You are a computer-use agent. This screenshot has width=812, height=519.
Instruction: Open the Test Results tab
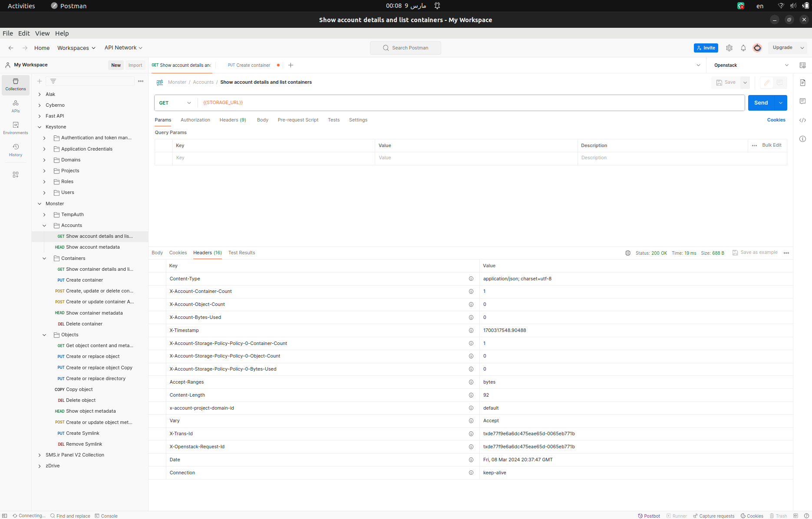point(242,253)
